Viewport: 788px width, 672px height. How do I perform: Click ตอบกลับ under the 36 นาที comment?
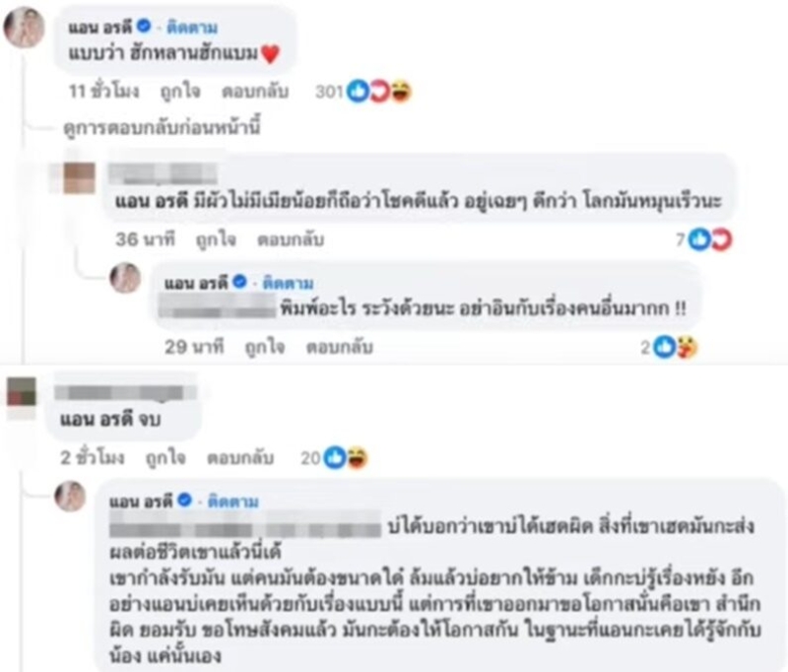click(291, 239)
